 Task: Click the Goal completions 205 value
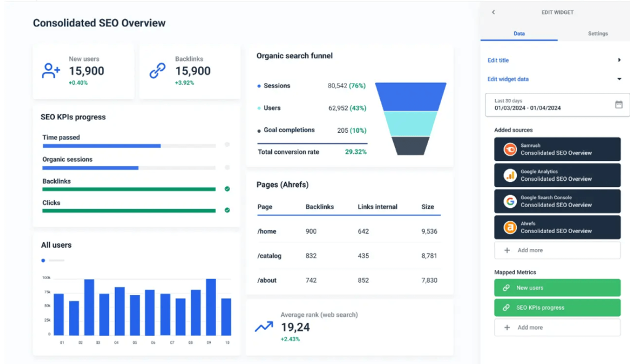point(342,130)
